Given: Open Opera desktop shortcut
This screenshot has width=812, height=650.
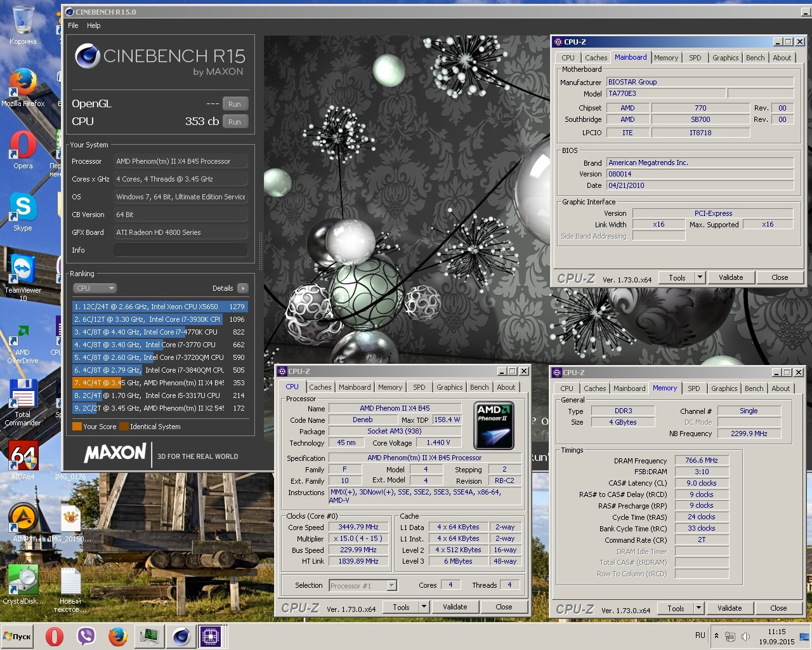Looking at the screenshot, I should (x=23, y=150).
